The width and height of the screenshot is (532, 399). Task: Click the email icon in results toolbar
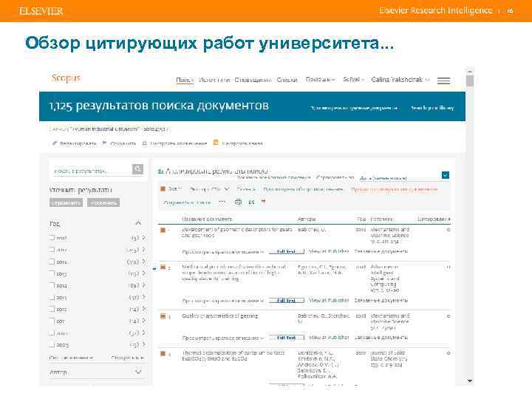click(251, 202)
